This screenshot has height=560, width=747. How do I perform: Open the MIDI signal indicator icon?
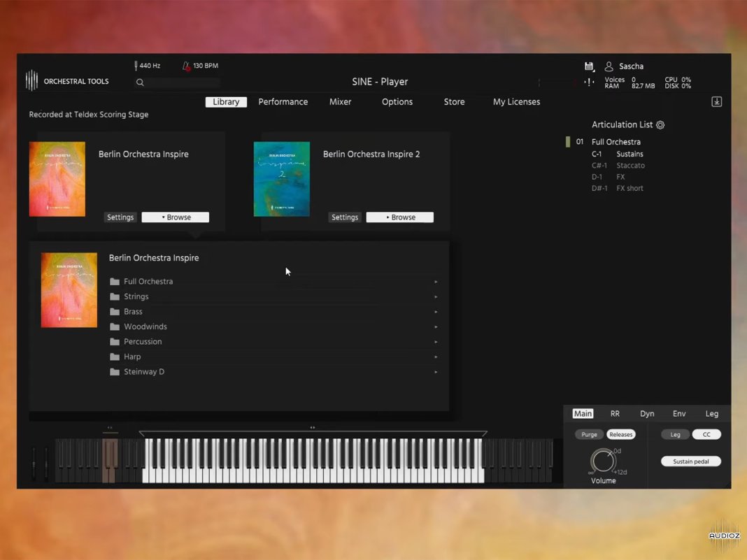coord(588,82)
